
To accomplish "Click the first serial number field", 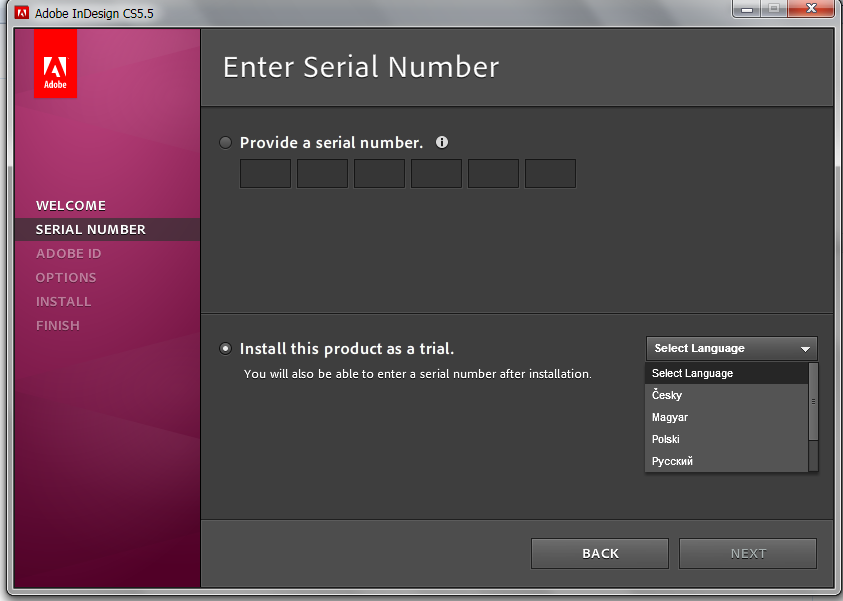I will click(265, 173).
